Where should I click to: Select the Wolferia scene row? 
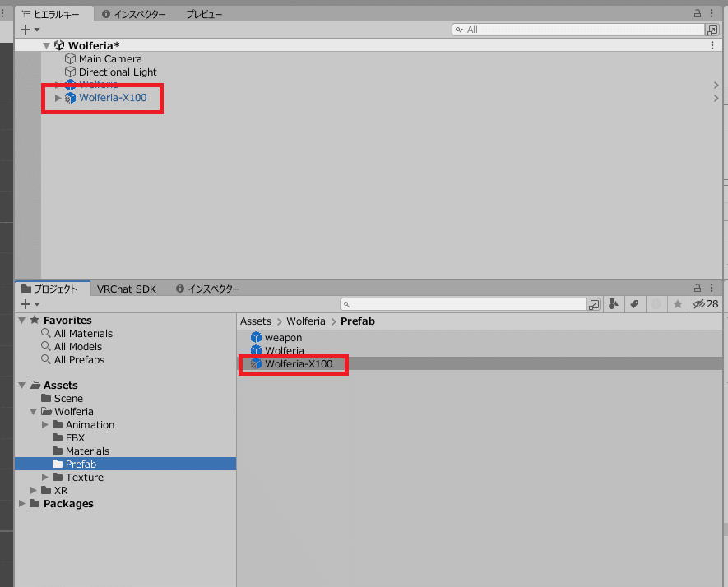[x=369, y=45]
